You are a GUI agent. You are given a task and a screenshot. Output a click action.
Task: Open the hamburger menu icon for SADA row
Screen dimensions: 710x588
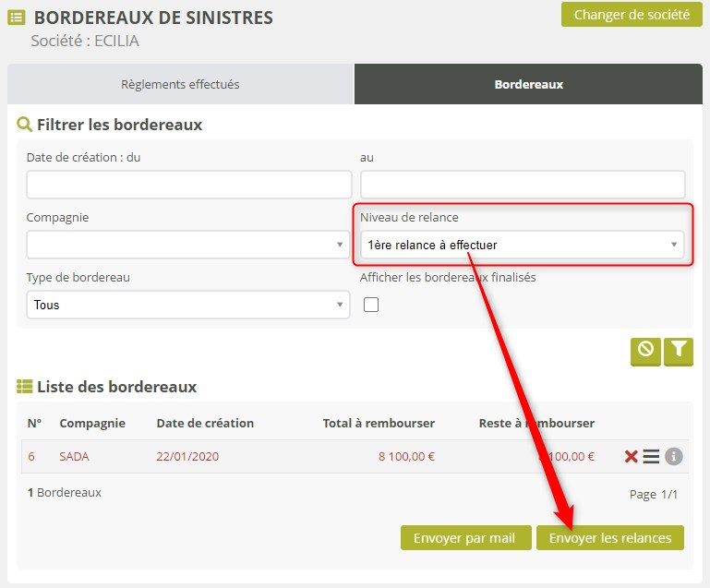point(652,456)
